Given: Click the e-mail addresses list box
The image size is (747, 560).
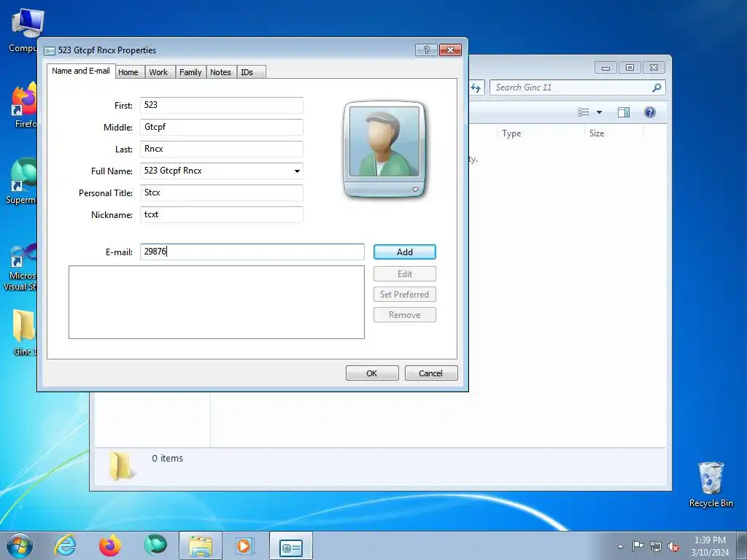Looking at the screenshot, I should [x=216, y=303].
